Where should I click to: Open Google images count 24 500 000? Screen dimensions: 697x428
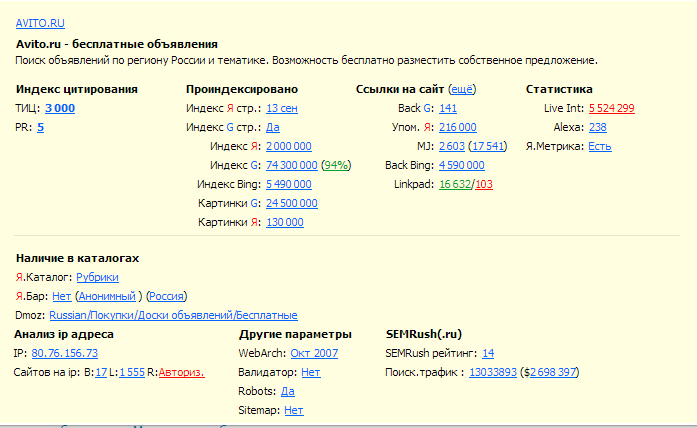[x=291, y=203]
